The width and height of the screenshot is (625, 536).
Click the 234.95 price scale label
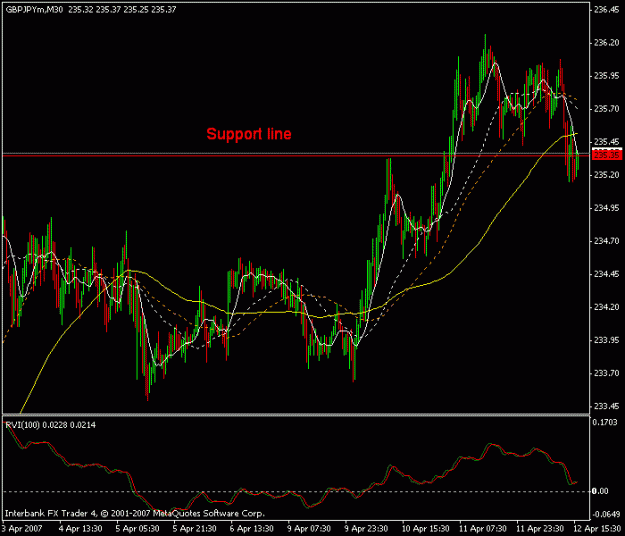pyautogui.click(x=607, y=208)
